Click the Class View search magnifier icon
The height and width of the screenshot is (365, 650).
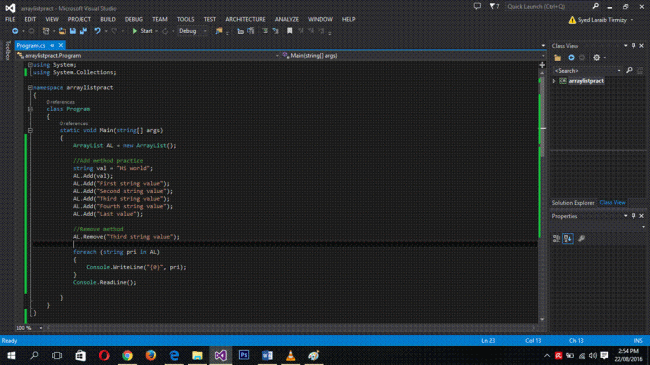(x=629, y=71)
